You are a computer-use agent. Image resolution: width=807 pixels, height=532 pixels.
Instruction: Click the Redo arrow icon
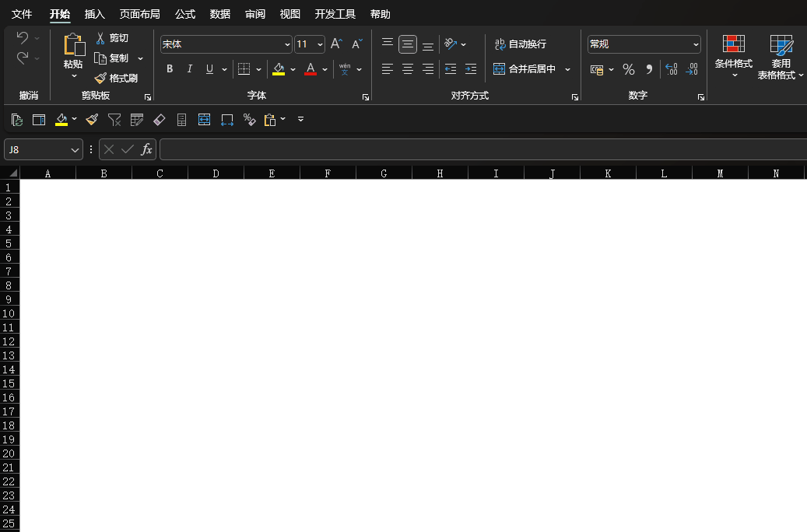[22, 58]
